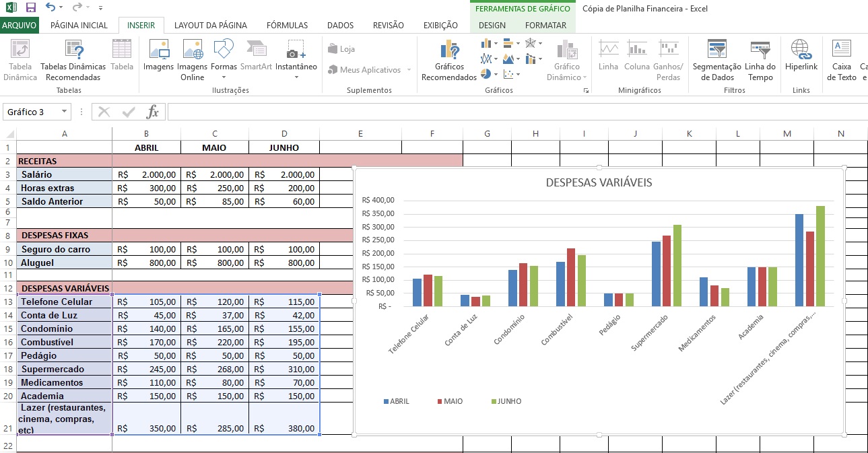This screenshot has width=868, height=453.
Task: Insert a column chart from Gráficos group
Action: click(486, 42)
